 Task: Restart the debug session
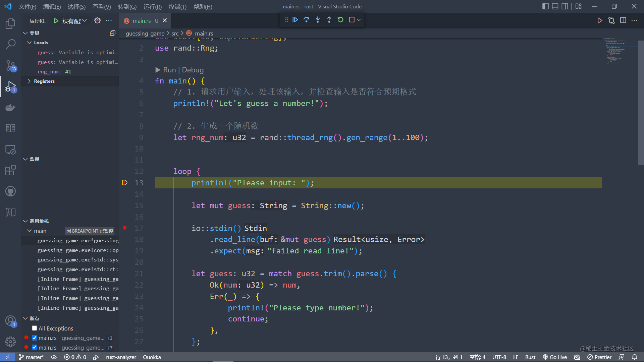(x=340, y=20)
